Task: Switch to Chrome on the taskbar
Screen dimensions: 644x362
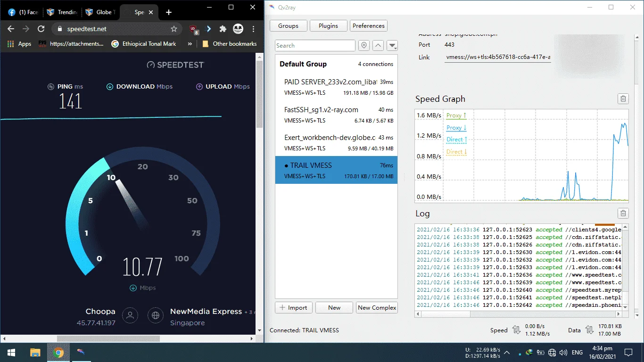Action: (58, 352)
